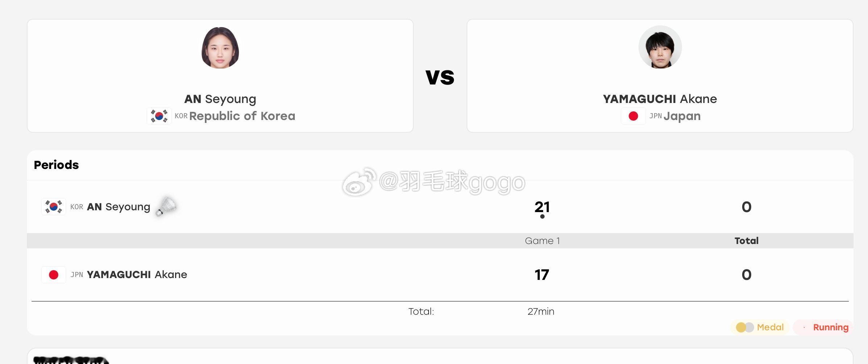The height and width of the screenshot is (364, 868).
Task: Open YAMAGUCHI Akane's profile photo
Action: pos(660,47)
